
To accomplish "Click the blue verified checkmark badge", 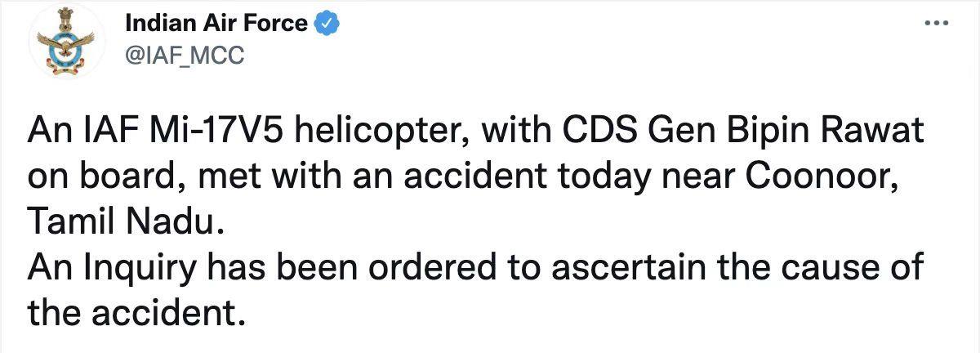I will (327, 25).
